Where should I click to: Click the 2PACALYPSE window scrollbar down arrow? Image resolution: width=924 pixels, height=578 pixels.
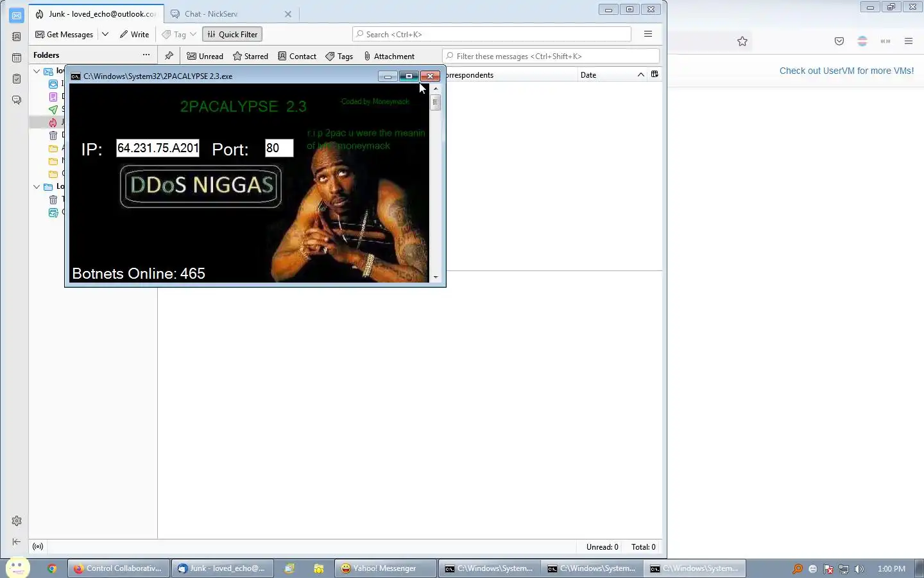point(436,277)
